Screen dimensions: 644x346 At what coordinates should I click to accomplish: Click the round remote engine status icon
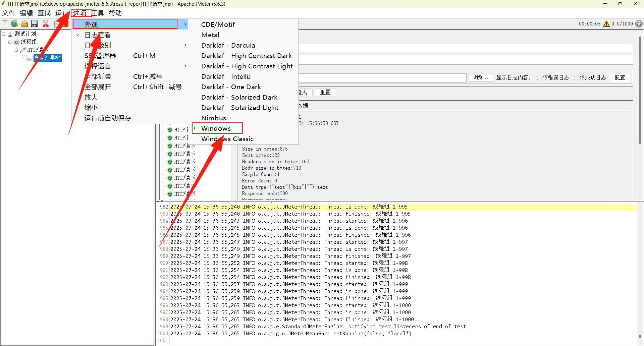(639, 24)
